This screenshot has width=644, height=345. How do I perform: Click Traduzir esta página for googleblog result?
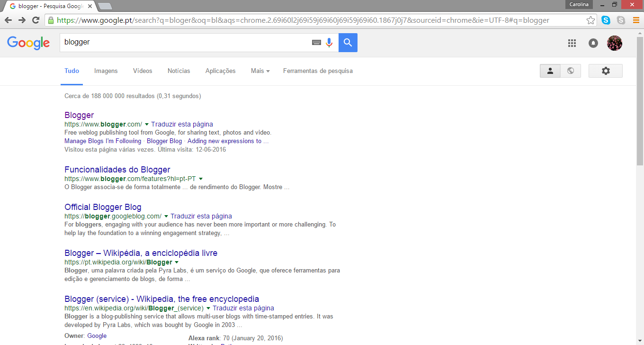pos(201,216)
